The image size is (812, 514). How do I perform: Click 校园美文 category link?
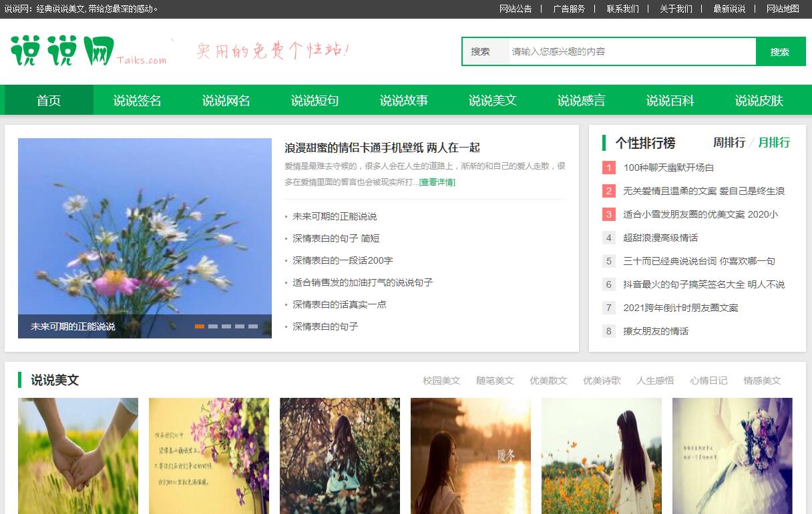(x=441, y=380)
